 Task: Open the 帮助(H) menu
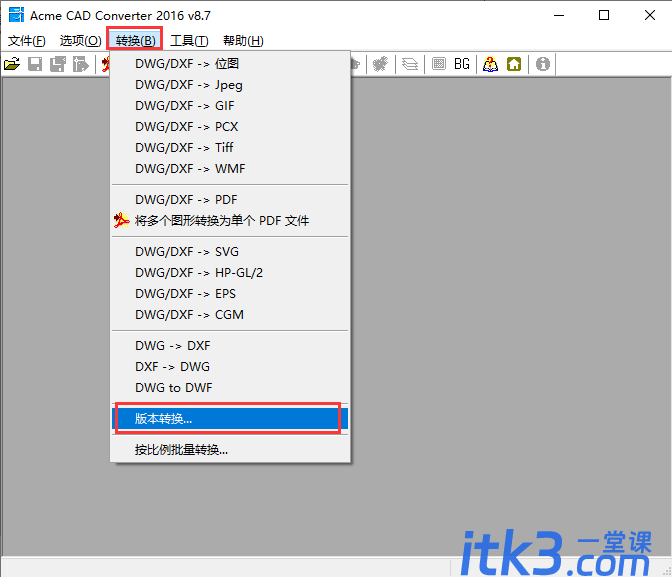pyautogui.click(x=243, y=41)
